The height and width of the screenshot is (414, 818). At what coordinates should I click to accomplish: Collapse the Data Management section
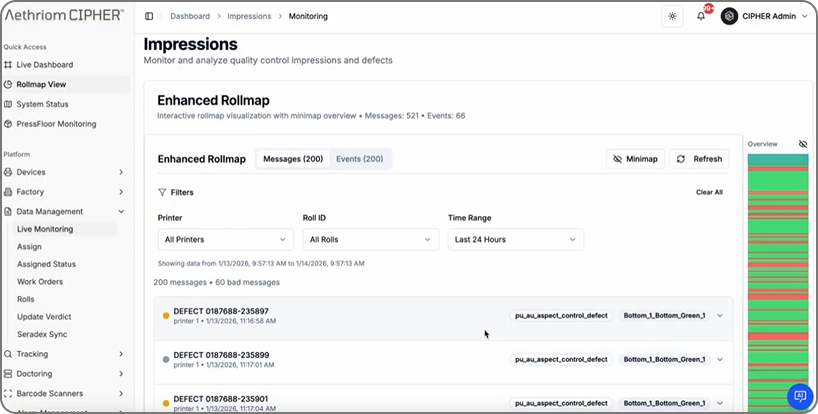(x=121, y=212)
